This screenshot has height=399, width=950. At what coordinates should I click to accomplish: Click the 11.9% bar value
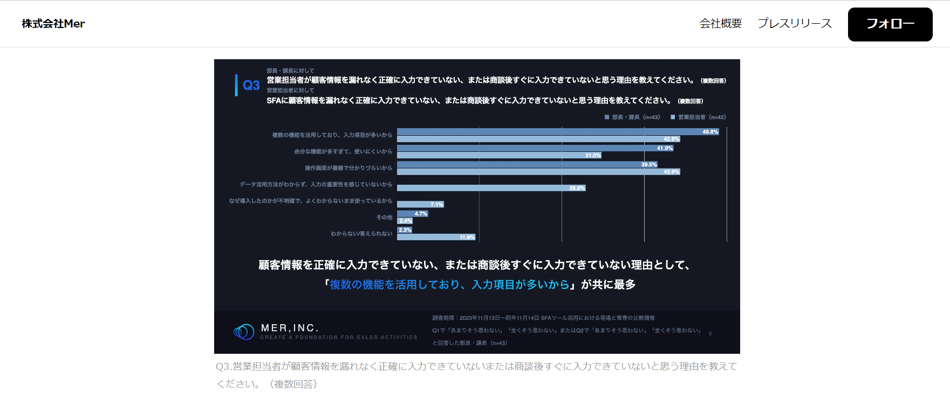tap(467, 237)
